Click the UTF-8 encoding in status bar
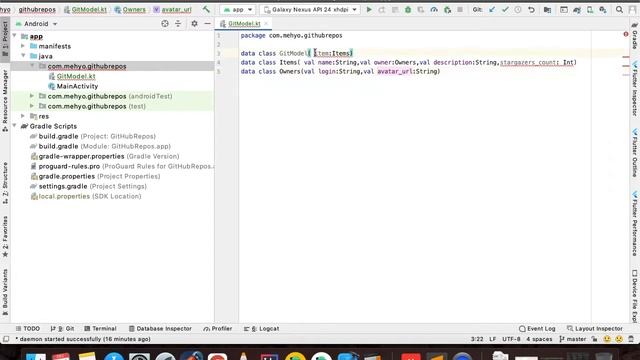The height and width of the screenshot is (360, 640). tap(511, 339)
